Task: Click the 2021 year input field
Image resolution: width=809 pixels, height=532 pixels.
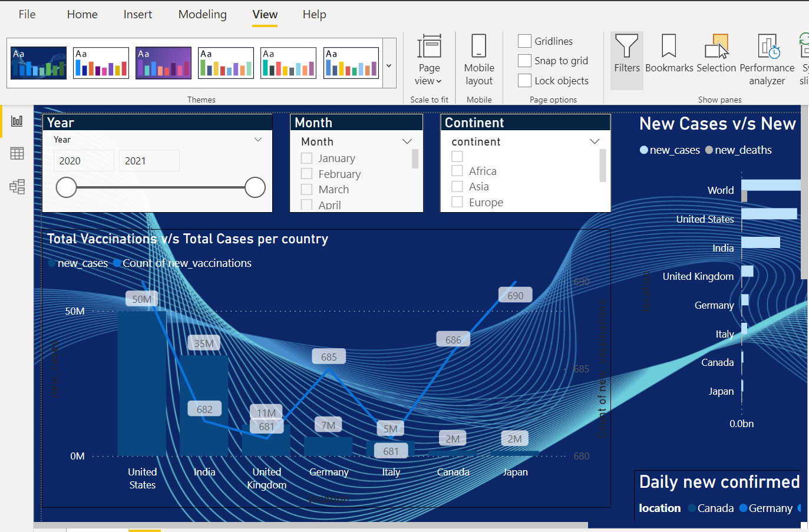Action: click(149, 160)
